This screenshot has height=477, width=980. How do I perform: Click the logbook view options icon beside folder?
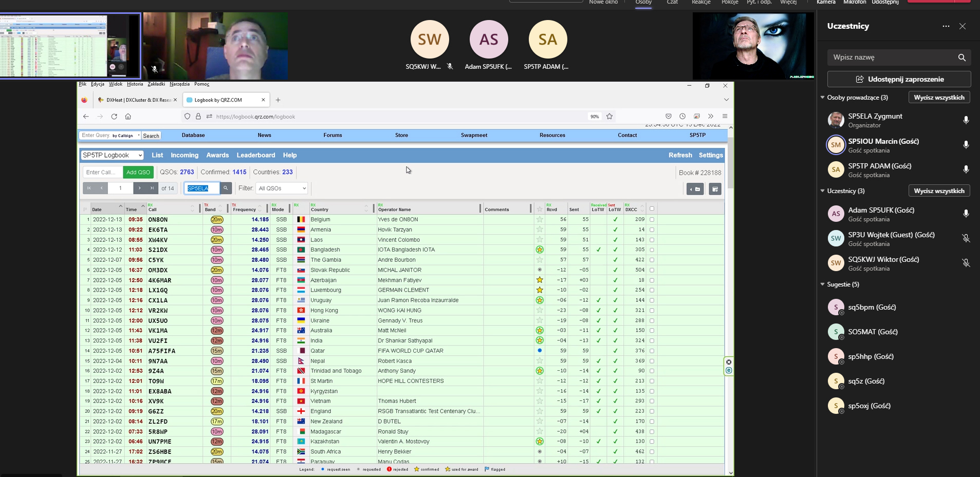[x=715, y=189]
